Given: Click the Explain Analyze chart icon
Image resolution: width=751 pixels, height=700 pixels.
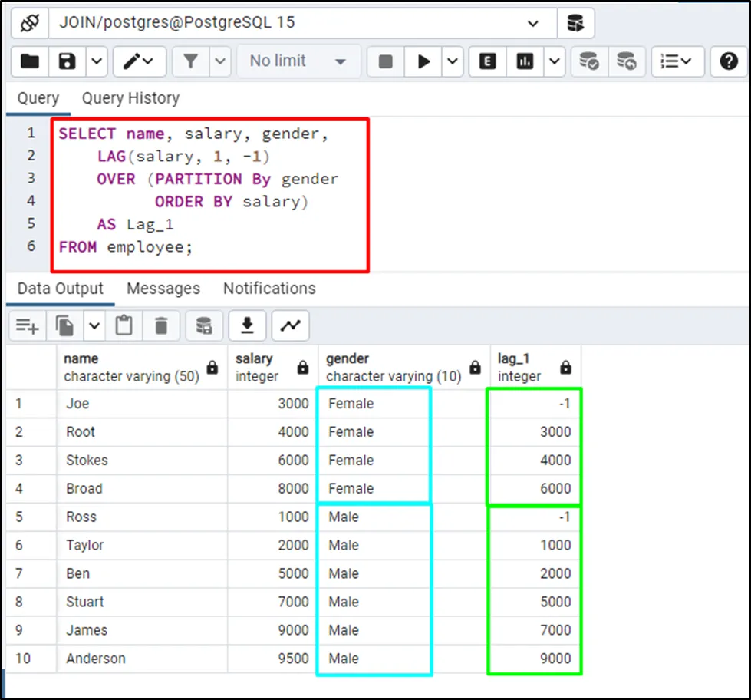Looking at the screenshot, I should (525, 61).
